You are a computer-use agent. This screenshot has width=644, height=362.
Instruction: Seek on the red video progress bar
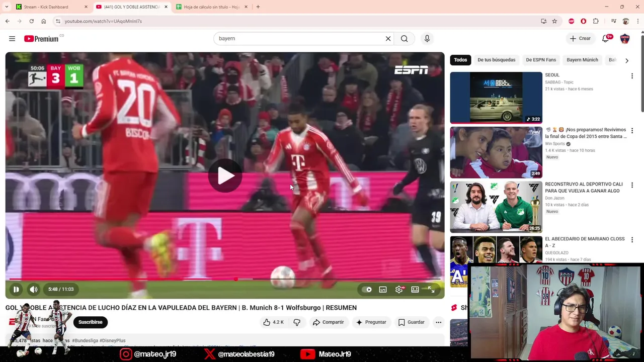point(224,279)
